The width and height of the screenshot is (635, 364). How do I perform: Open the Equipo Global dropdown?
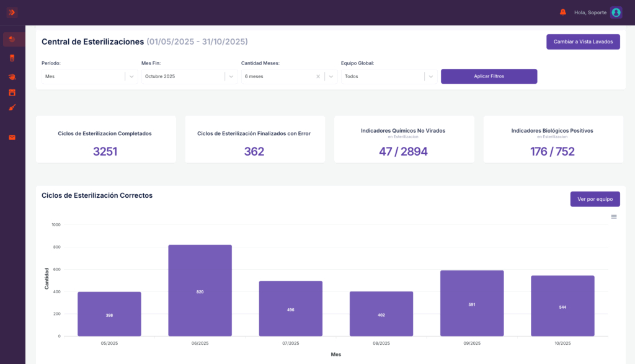pos(389,76)
